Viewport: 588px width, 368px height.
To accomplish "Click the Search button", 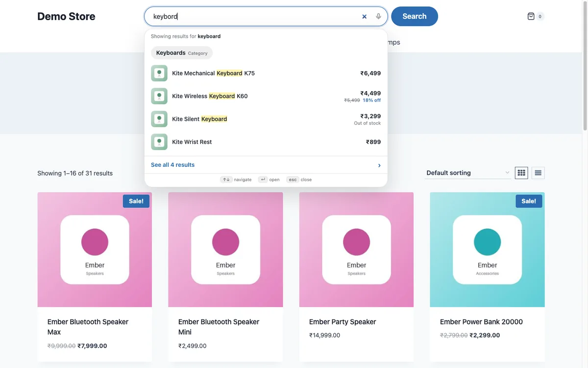I will [415, 16].
